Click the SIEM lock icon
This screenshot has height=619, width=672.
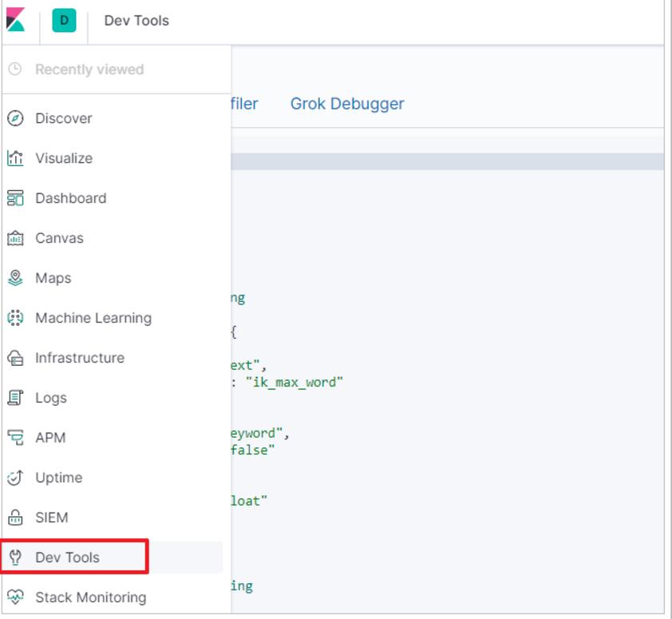point(15,518)
